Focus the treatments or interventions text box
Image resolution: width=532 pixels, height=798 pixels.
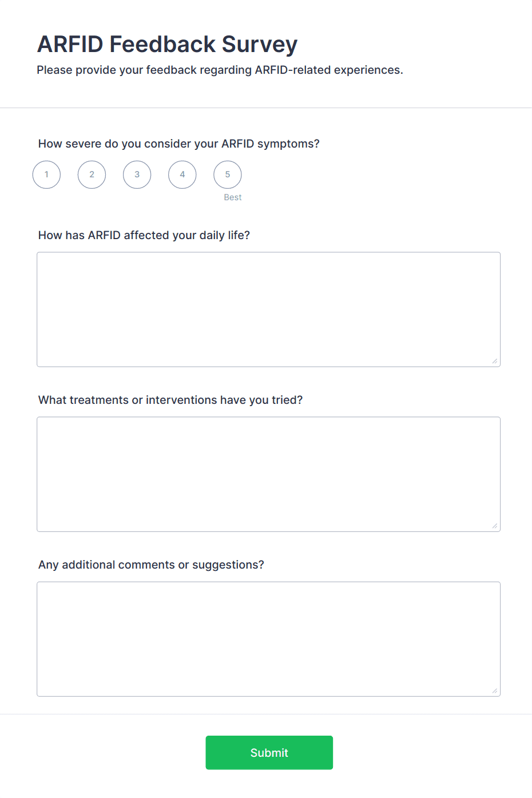pos(268,474)
